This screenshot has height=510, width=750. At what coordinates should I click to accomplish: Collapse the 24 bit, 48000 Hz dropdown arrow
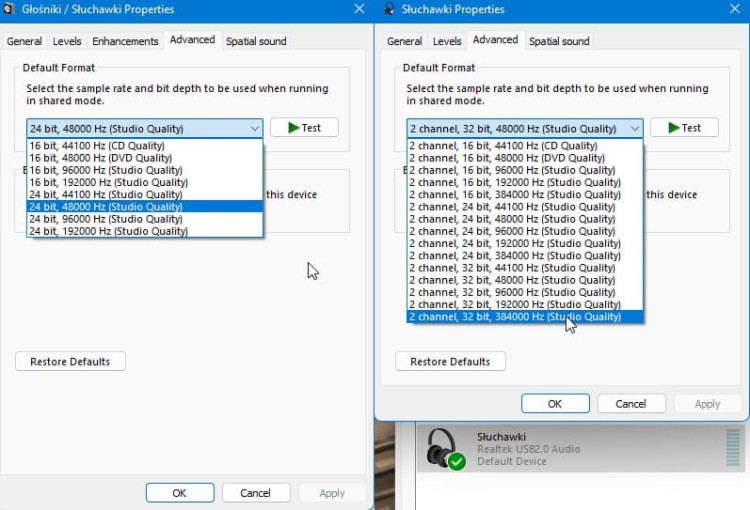[x=254, y=128]
